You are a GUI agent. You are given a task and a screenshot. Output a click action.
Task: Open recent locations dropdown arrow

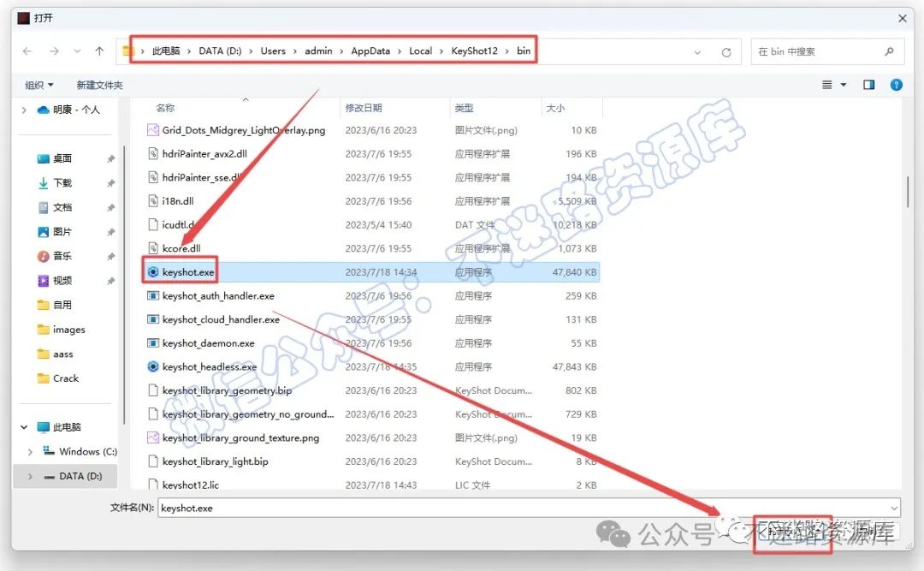point(77,51)
